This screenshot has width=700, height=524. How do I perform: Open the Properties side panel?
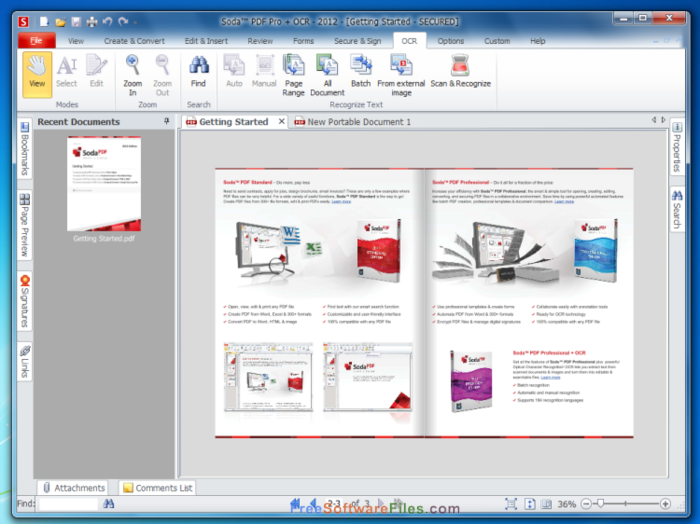[677, 147]
